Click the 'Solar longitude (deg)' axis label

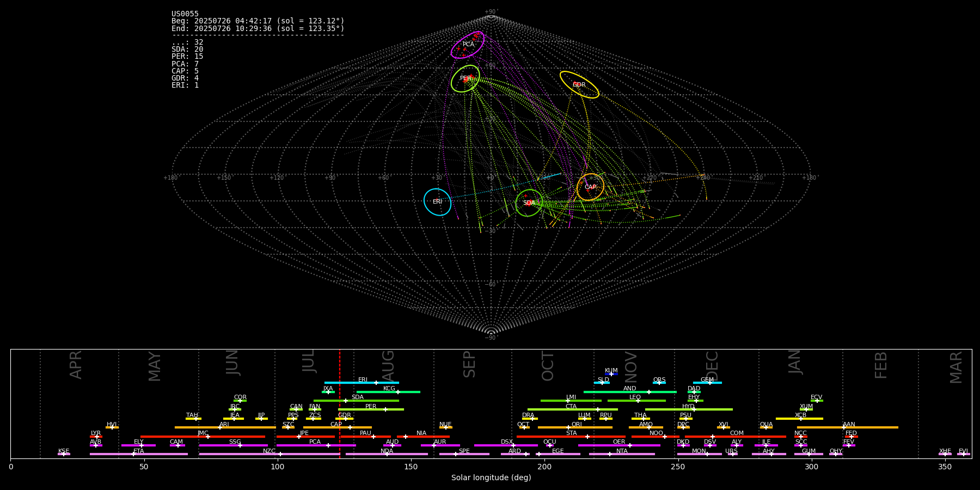(x=491, y=478)
